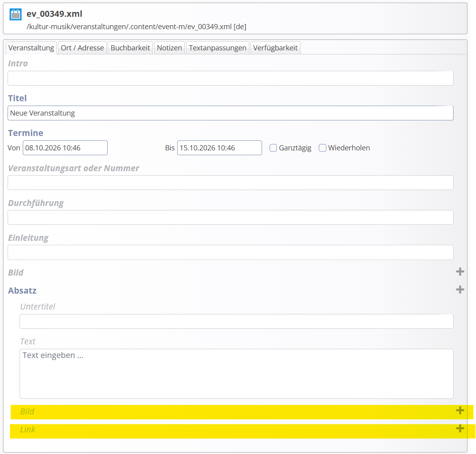Enable the Ganztägig checkbox

(273, 148)
